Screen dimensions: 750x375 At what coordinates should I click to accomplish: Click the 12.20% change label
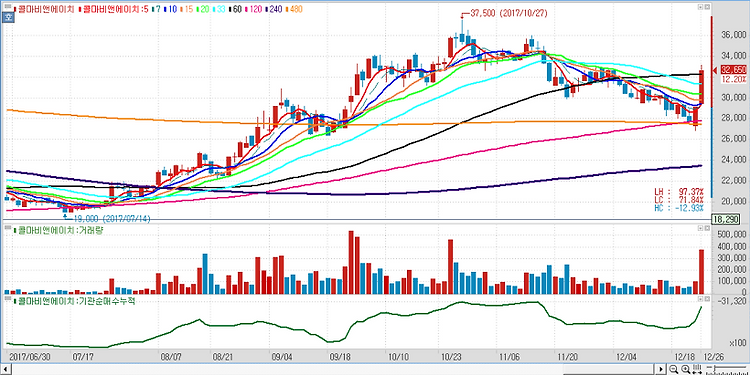point(734,79)
